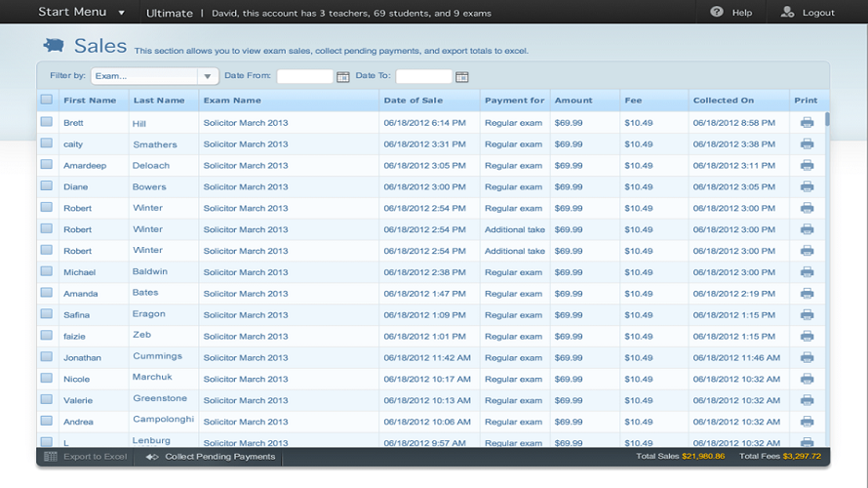Click the Date To input field
This screenshot has width=868, height=488.
(423, 76)
